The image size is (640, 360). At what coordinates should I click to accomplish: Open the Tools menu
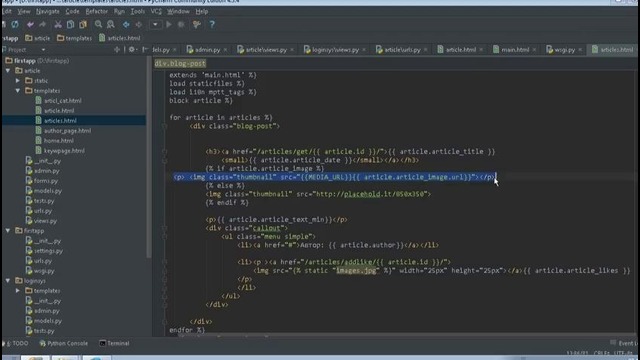[138, 11]
